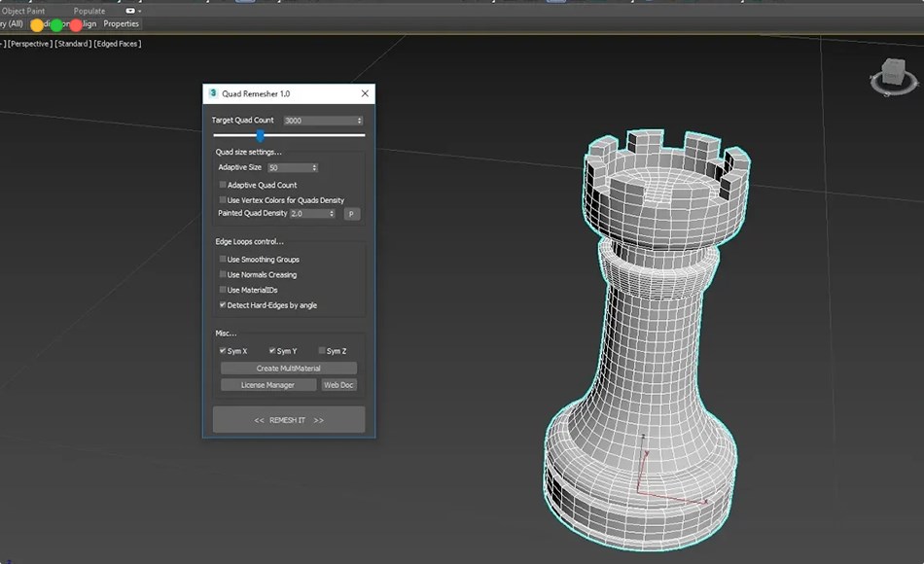The image size is (924, 564).
Task: Enable the Adaptive Quad Count checkbox
Action: [x=223, y=185]
